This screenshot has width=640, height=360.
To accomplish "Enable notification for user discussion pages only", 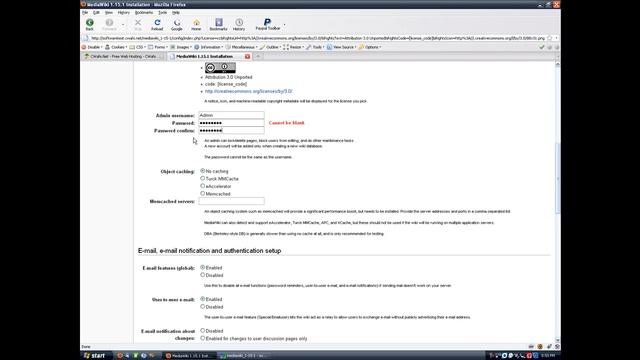I will coord(202,338).
